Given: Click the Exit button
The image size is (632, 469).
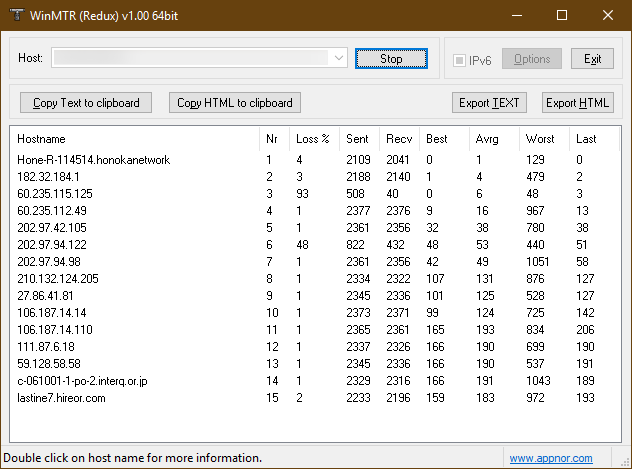Looking at the screenshot, I should pyautogui.click(x=593, y=60).
